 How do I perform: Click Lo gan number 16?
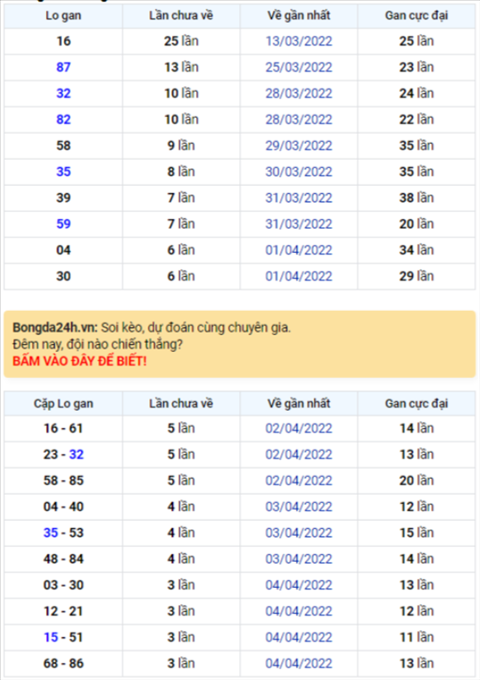pos(63,41)
